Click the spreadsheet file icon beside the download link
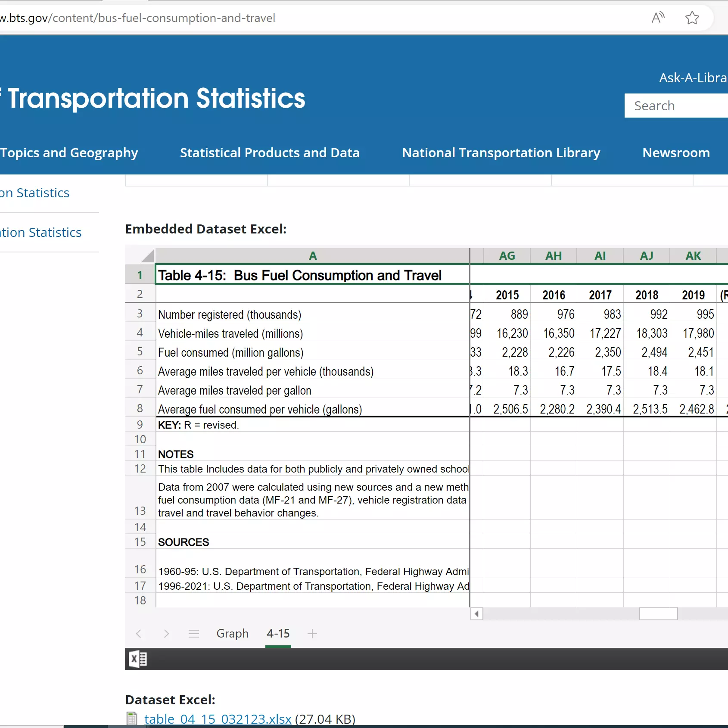This screenshot has height=728, width=728. [132, 719]
